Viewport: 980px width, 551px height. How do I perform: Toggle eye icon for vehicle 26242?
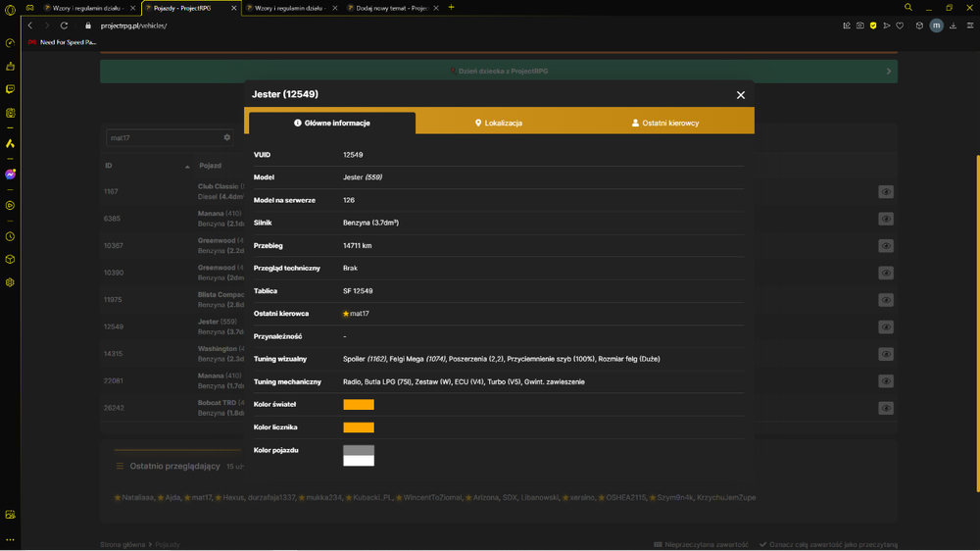pyautogui.click(x=886, y=409)
